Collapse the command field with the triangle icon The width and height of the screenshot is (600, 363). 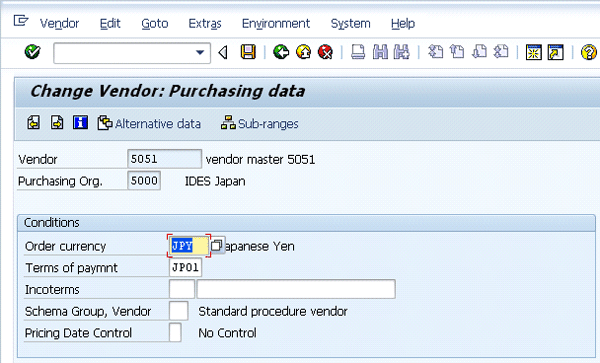223,52
